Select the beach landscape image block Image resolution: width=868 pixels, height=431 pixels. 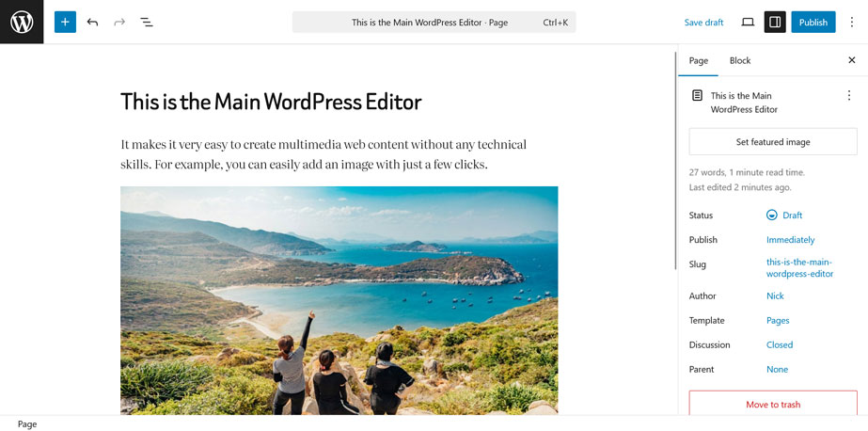339,300
